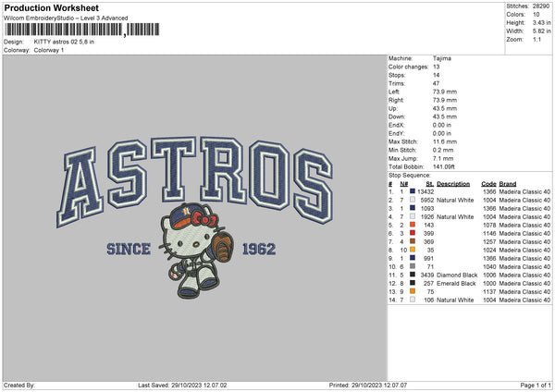Click Natural White in stop row 14
Screen dimensions: 555x392
[x=455, y=300]
